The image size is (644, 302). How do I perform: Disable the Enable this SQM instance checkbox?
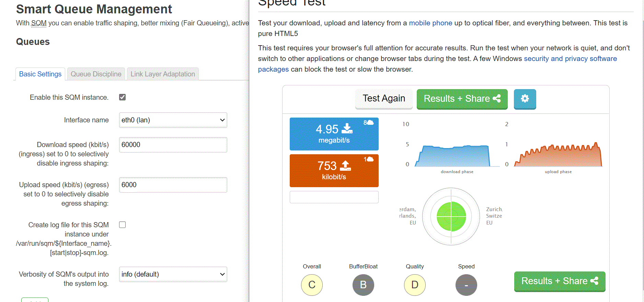(x=123, y=97)
